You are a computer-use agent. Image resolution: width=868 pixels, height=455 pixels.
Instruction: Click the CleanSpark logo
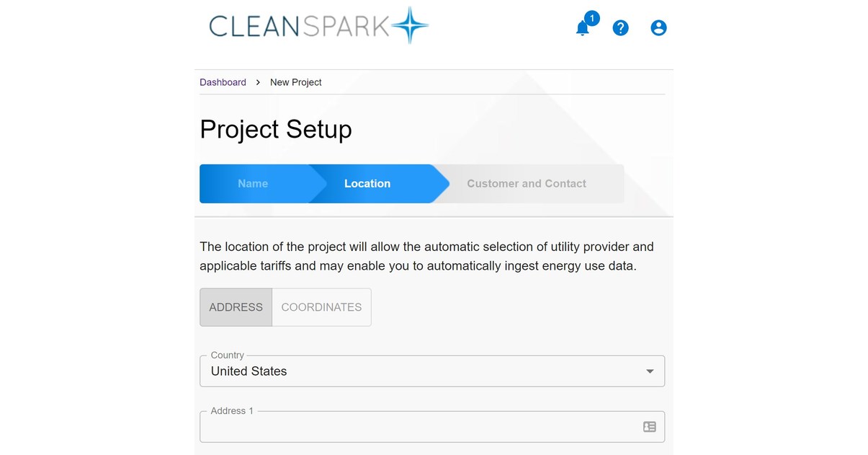(317, 25)
